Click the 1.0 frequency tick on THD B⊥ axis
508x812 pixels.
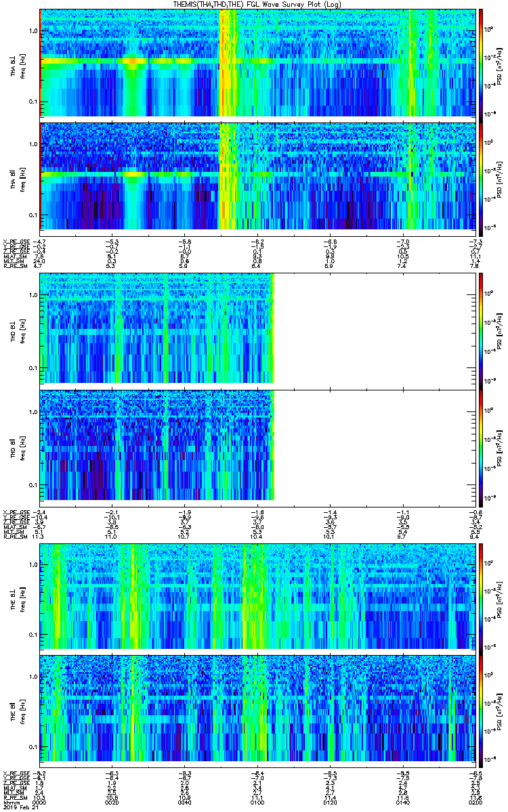[x=33, y=296]
